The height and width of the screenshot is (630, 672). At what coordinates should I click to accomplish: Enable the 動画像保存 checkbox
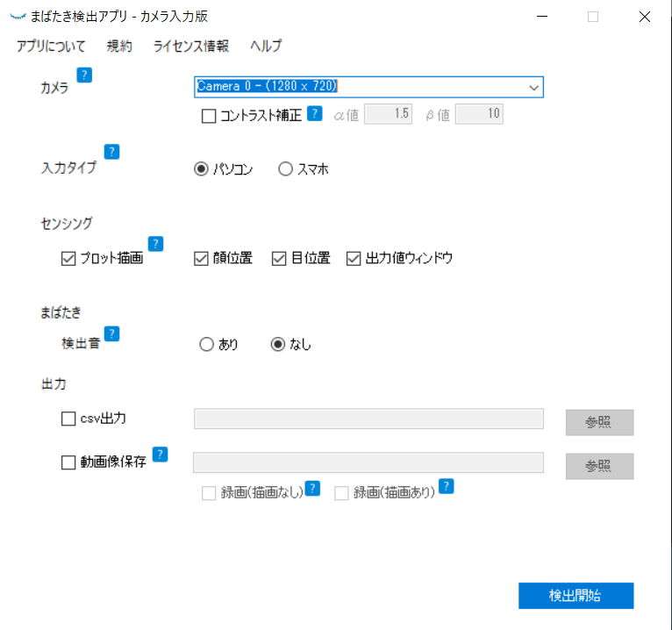tap(68, 462)
